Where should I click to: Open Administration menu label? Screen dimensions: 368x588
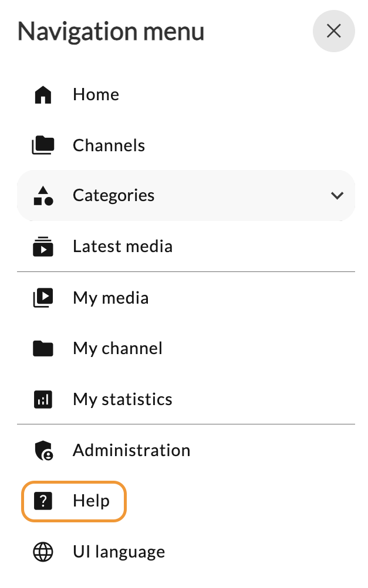[131, 450]
